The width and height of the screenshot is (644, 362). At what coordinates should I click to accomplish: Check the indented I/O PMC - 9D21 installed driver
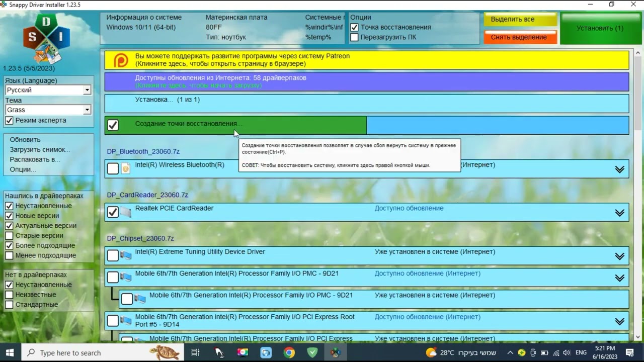[127, 299]
